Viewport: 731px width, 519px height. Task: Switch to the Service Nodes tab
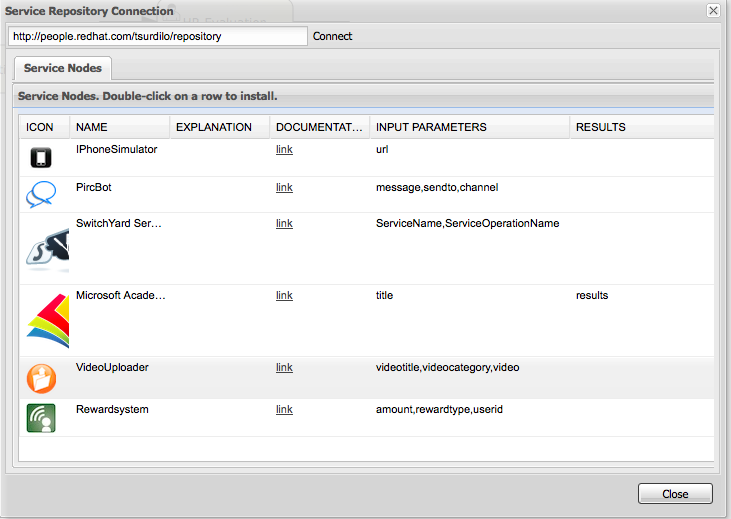click(x=63, y=68)
